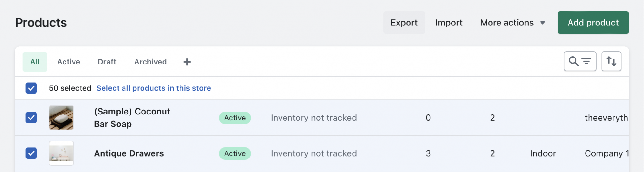Click the Export button

tap(404, 23)
